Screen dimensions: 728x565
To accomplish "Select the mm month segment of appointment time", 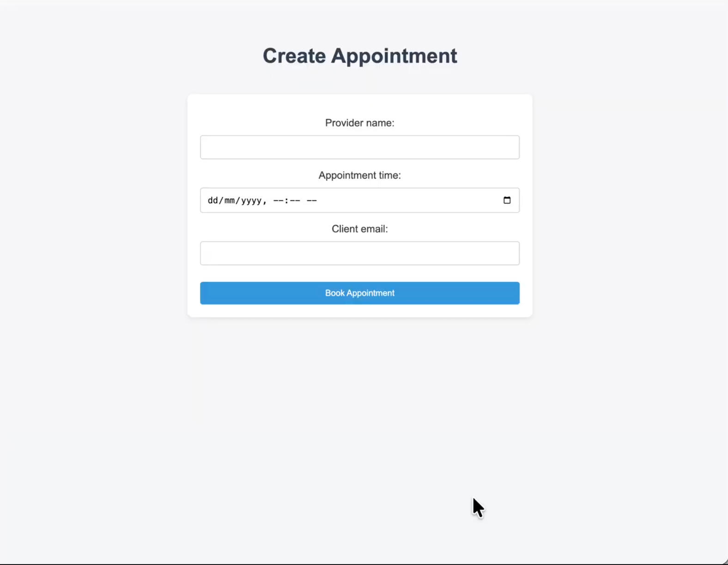I will point(230,200).
